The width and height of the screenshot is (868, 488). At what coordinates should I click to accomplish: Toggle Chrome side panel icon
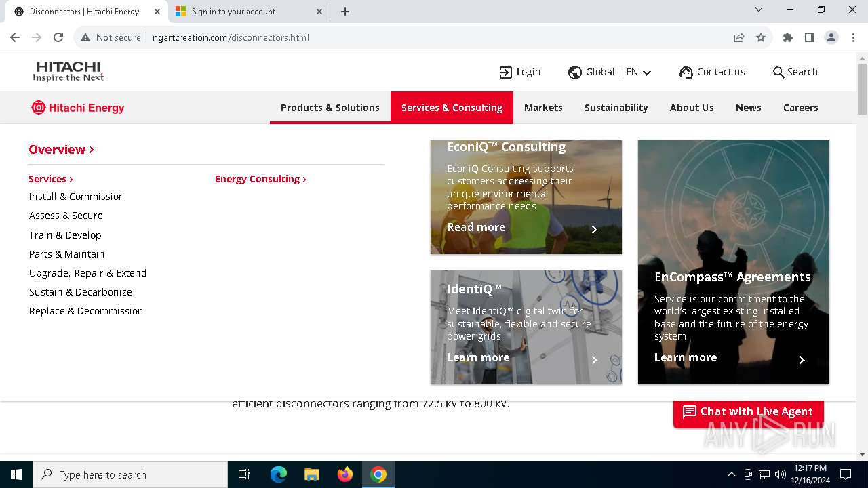click(x=810, y=37)
